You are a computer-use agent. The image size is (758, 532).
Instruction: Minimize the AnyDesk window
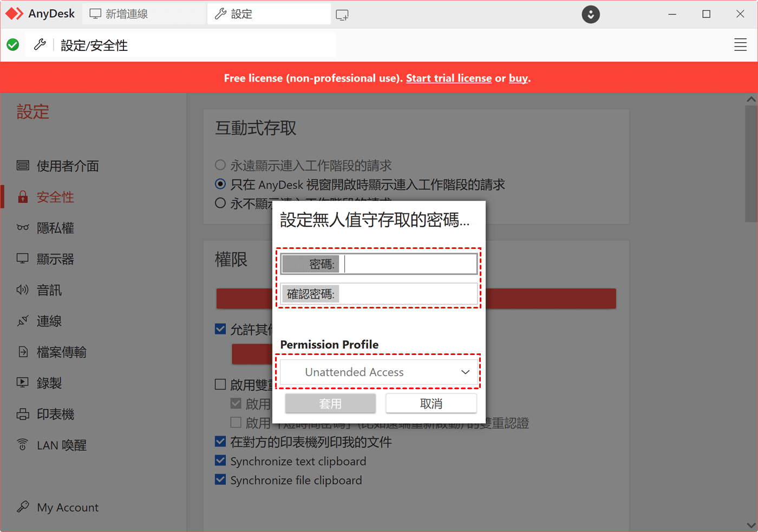click(672, 14)
